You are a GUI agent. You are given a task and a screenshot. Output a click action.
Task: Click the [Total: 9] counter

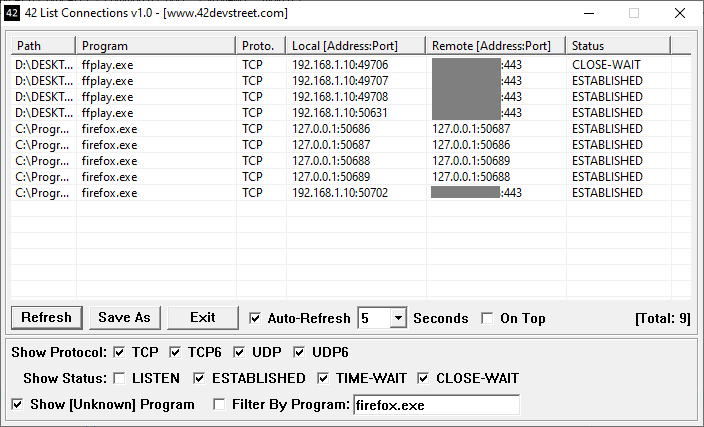pyautogui.click(x=663, y=318)
